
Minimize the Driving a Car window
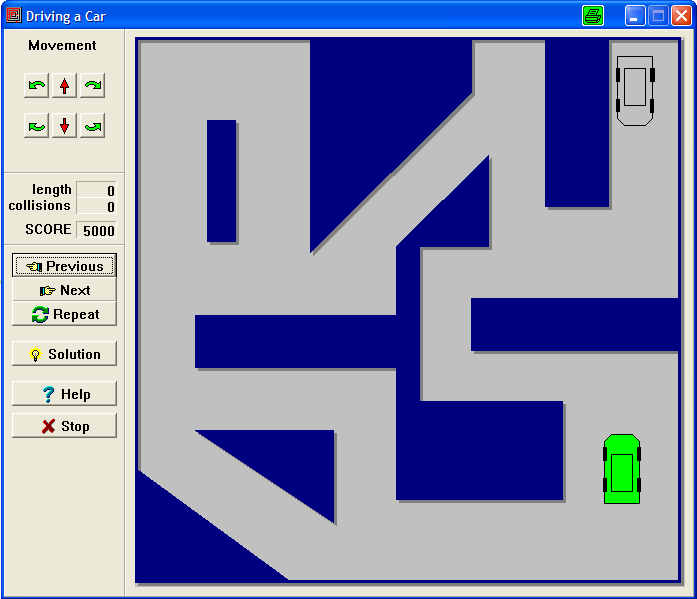click(635, 16)
